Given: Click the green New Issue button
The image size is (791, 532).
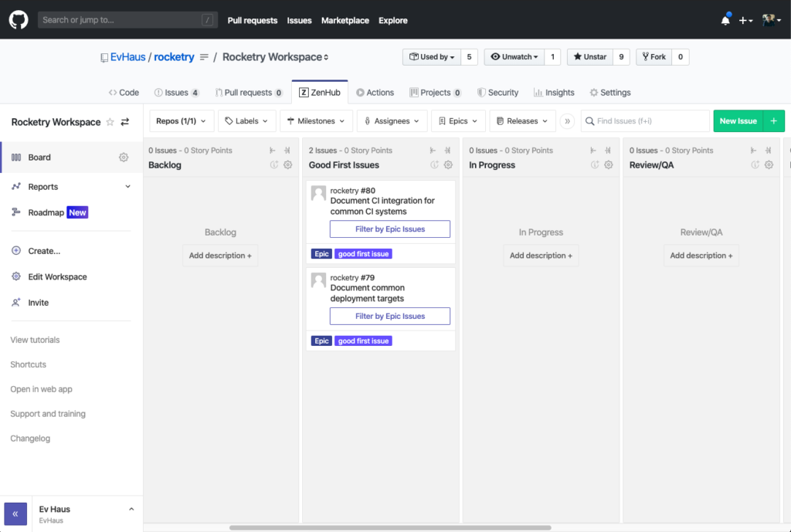Looking at the screenshot, I should [738, 121].
